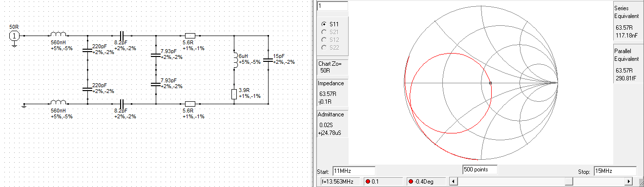Select the bottom 8.2pF series capacitor
The width and height of the screenshot is (644, 187).
coord(122,103)
